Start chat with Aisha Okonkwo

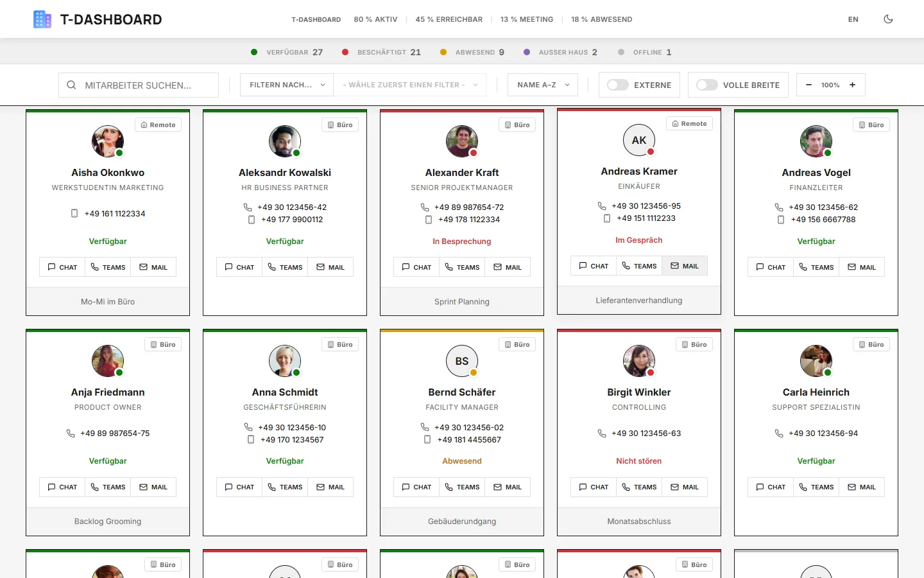[62, 267]
